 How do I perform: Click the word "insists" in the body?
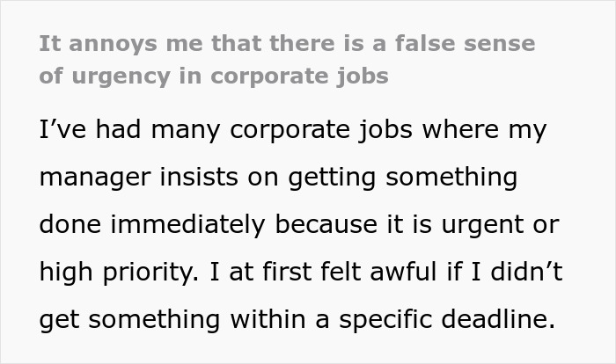pyautogui.click(x=199, y=177)
